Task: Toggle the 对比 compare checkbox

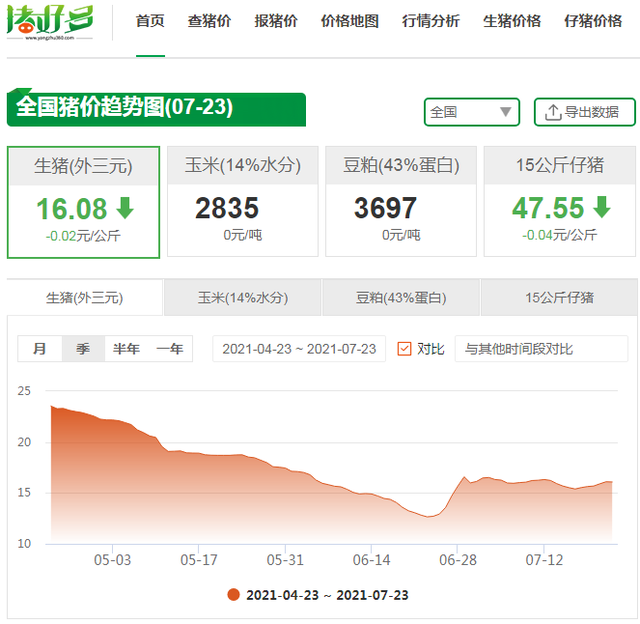Action: [x=404, y=349]
